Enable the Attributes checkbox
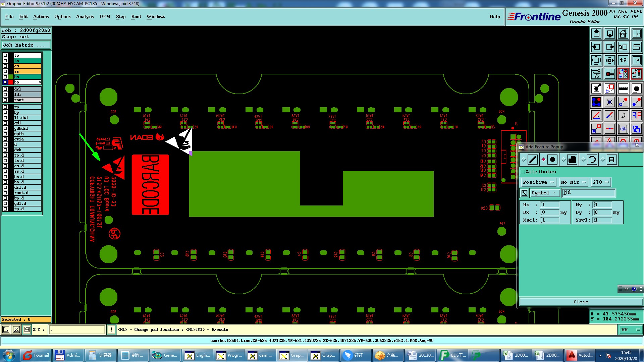The height and width of the screenshot is (362, 644). 523,172
